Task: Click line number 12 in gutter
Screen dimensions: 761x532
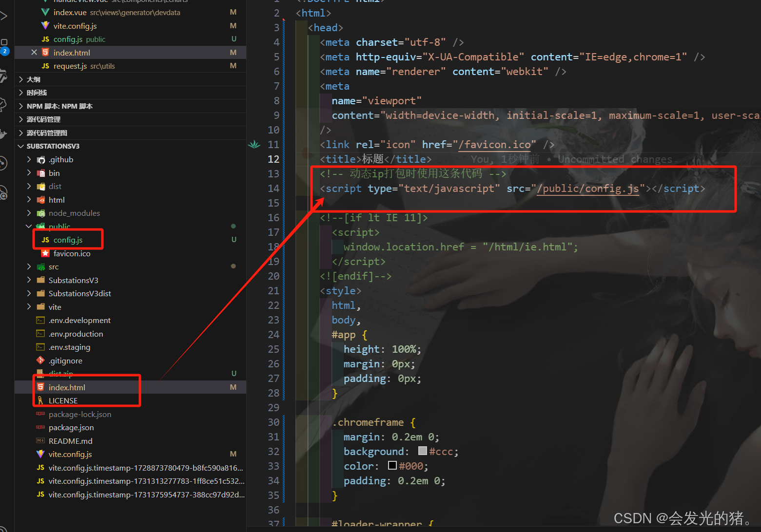Action: [x=273, y=159]
